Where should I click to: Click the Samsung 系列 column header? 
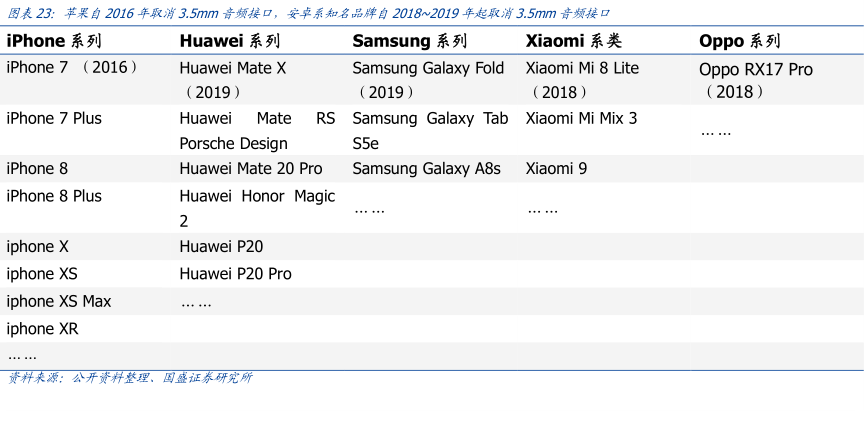[x=409, y=41]
